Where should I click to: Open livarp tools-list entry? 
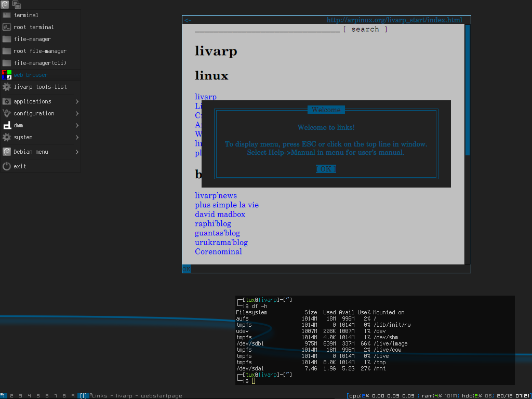tap(41, 87)
